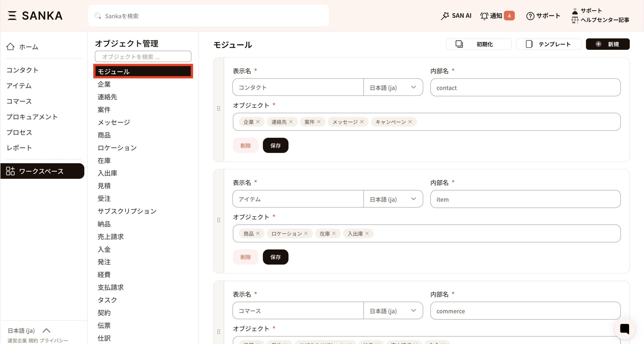The height and width of the screenshot is (344, 644).
Task: Click 削除 button for item module
Action: click(245, 257)
